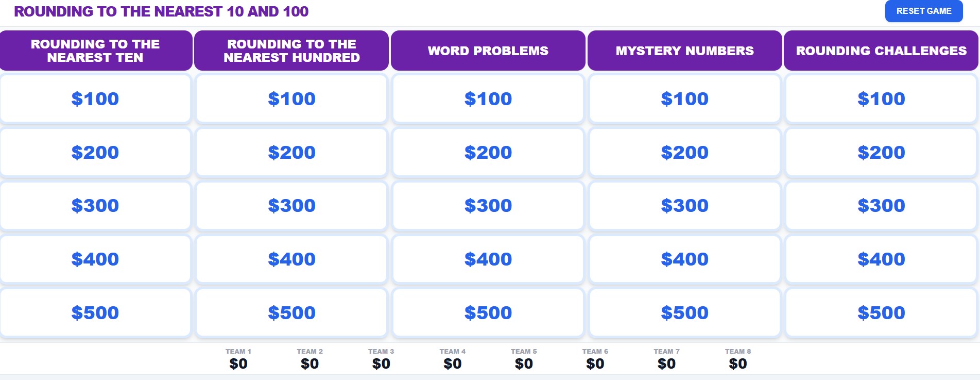Open $100 in Rounding Challenges
The height and width of the screenshot is (380, 980).
coord(881,98)
